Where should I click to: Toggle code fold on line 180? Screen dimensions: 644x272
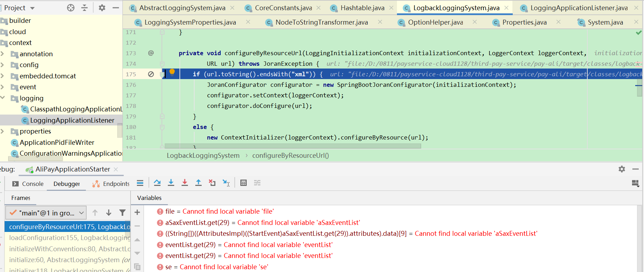pos(162,127)
